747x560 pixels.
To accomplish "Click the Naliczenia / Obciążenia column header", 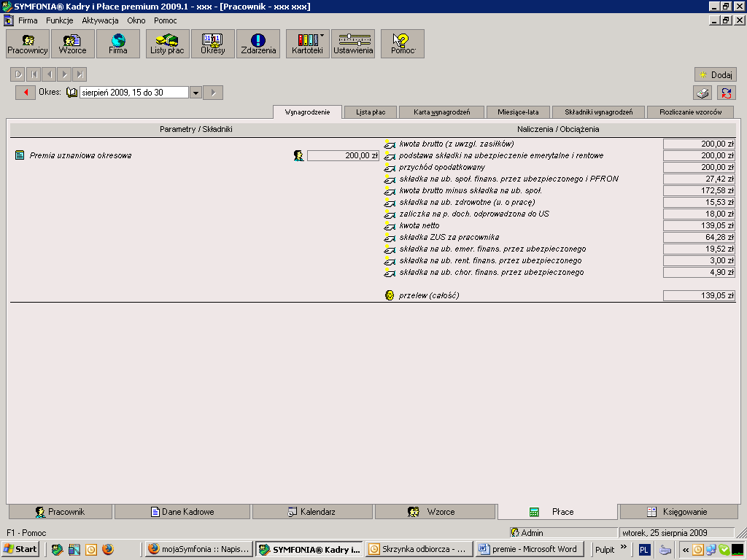I will [558, 130].
